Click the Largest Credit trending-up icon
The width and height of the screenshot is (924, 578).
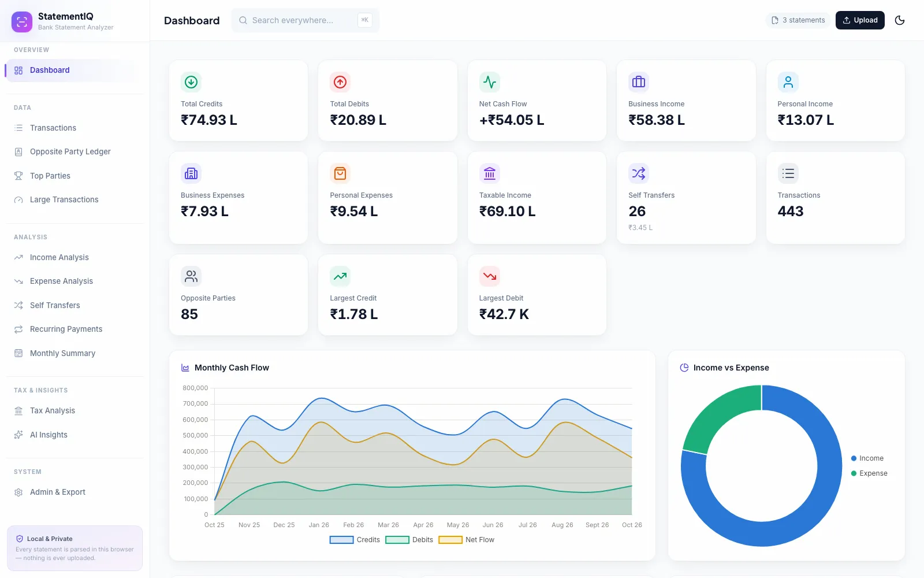[x=340, y=276]
